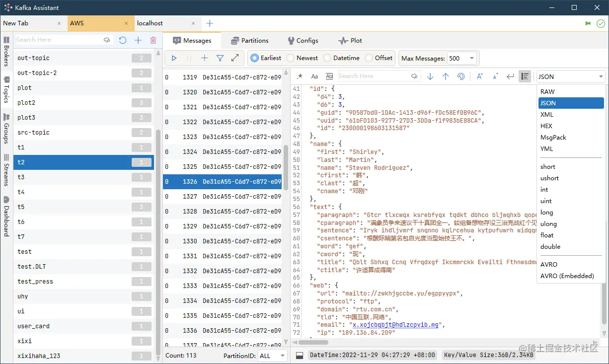Open the message filter funnel icon
Image resolution: width=609 pixels, height=364 pixels.
(220, 58)
